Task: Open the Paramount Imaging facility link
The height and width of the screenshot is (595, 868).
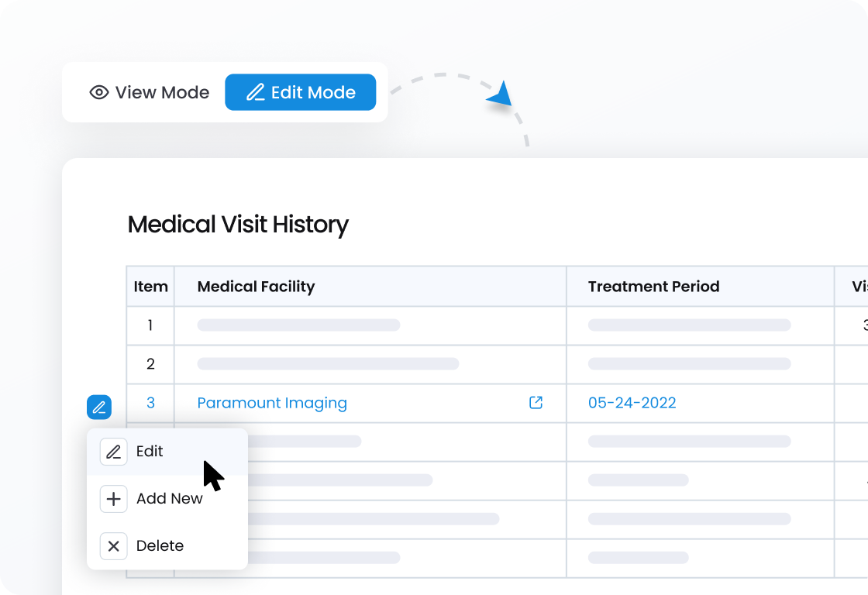Action: pyautogui.click(x=272, y=403)
